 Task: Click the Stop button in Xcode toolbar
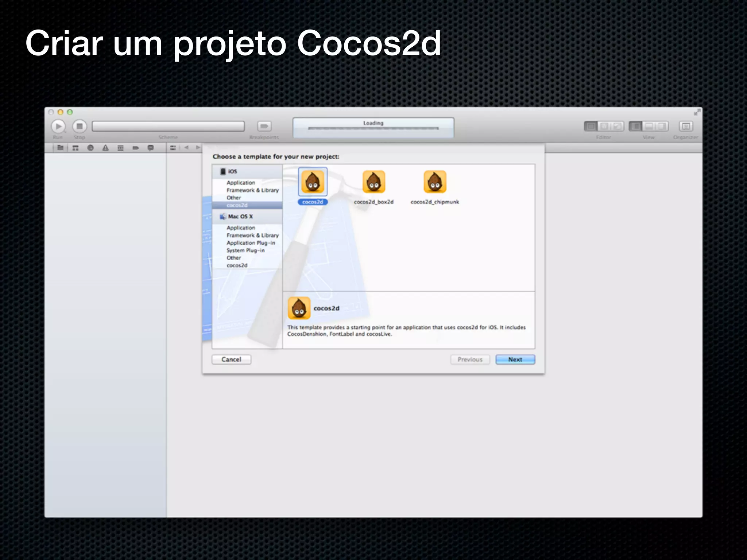(80, 127)
